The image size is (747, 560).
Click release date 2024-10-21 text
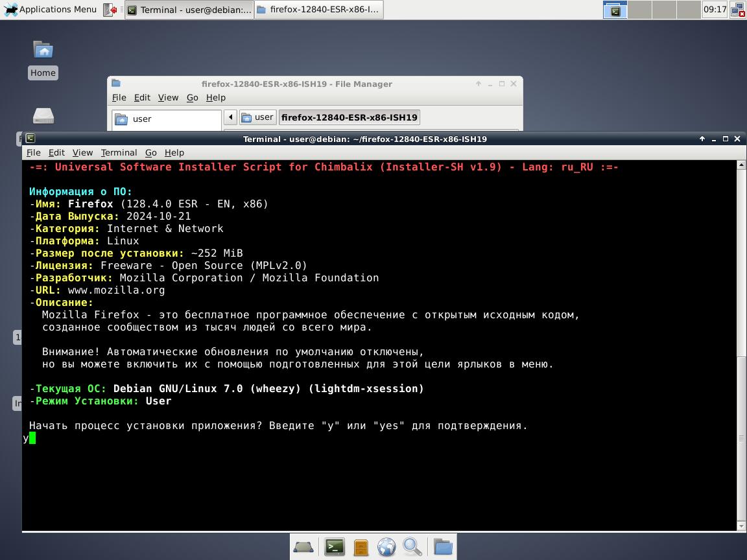(x=159, y=216)
